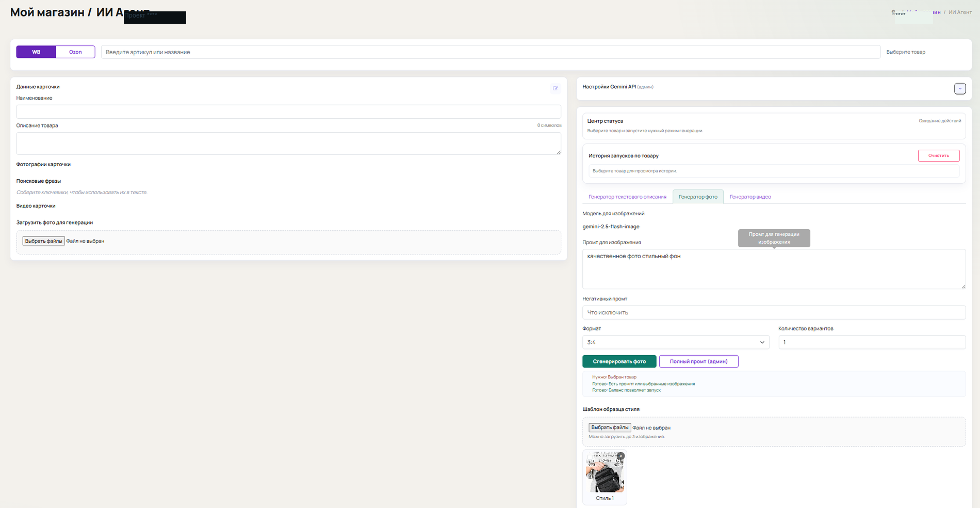Image resolution: width=980 pixels, height=508 pixels.
Task: Click the article or name search field
Action: pyautogui.click(x=490, y=52)
